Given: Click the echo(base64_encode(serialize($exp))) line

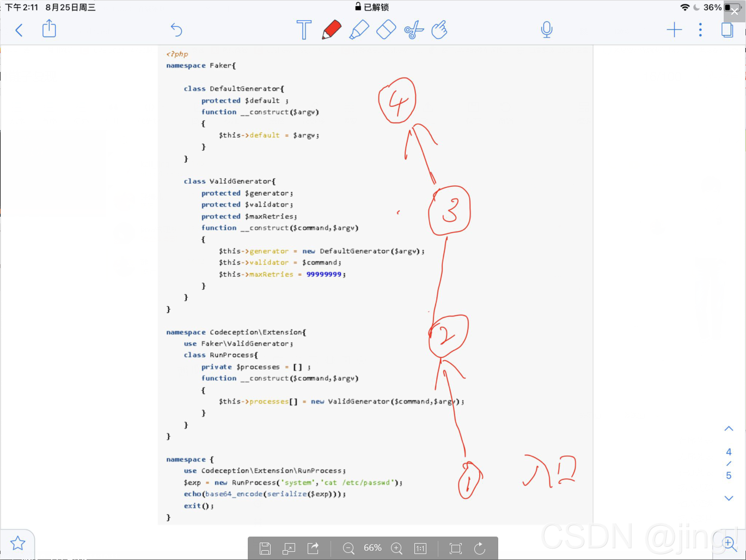Looking at the screenshot, I should tap(265, 494).
